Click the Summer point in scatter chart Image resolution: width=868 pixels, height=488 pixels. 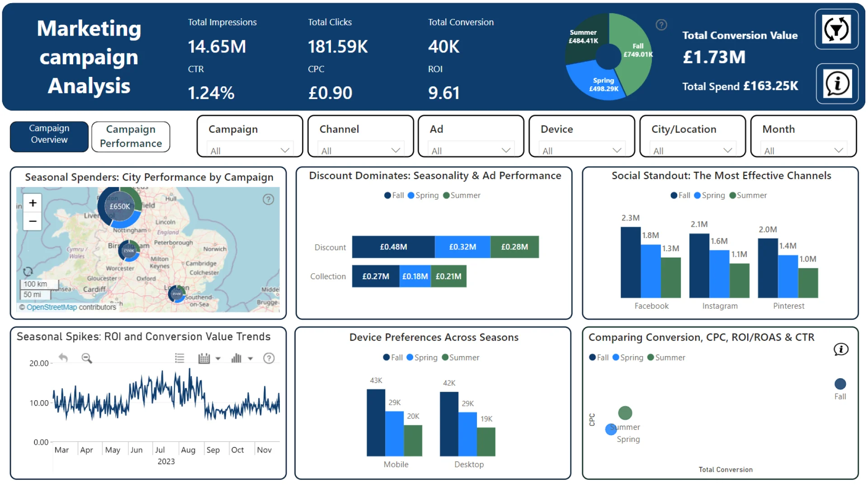(x=625, y=413)
